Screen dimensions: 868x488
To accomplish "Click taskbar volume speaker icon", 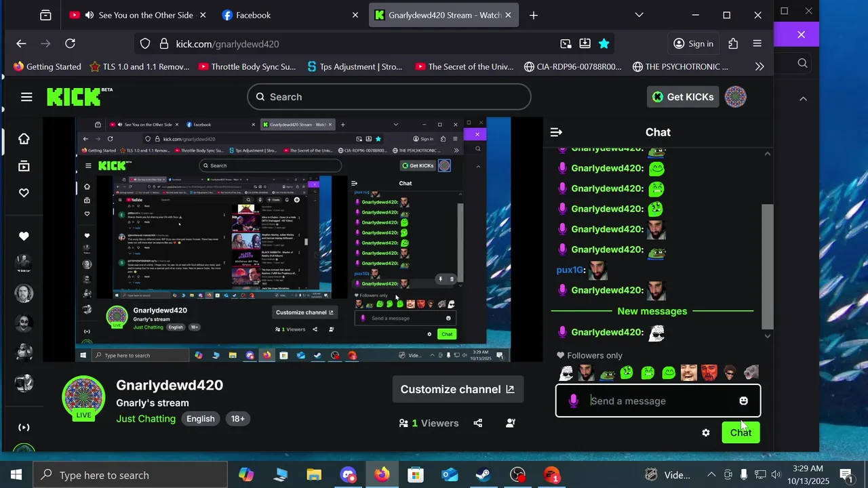I will [x=776, y=474].
